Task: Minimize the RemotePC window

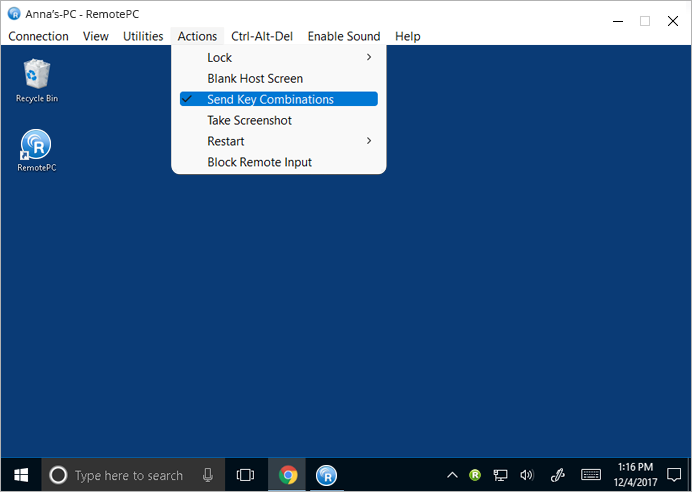Action: click(618, 21)
